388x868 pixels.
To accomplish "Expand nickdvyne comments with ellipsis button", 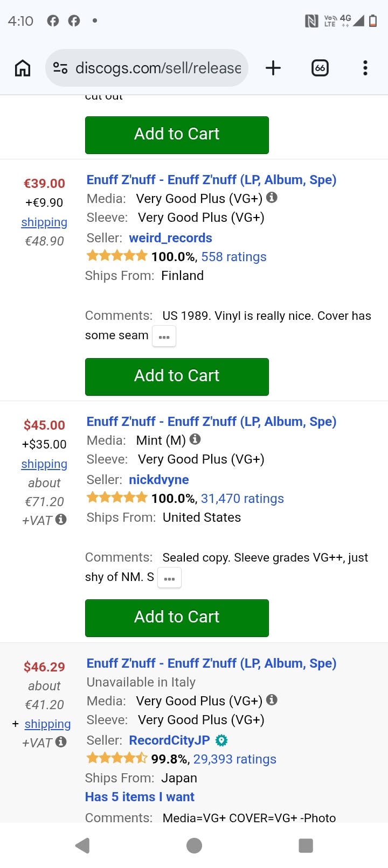I will [170, 578].
